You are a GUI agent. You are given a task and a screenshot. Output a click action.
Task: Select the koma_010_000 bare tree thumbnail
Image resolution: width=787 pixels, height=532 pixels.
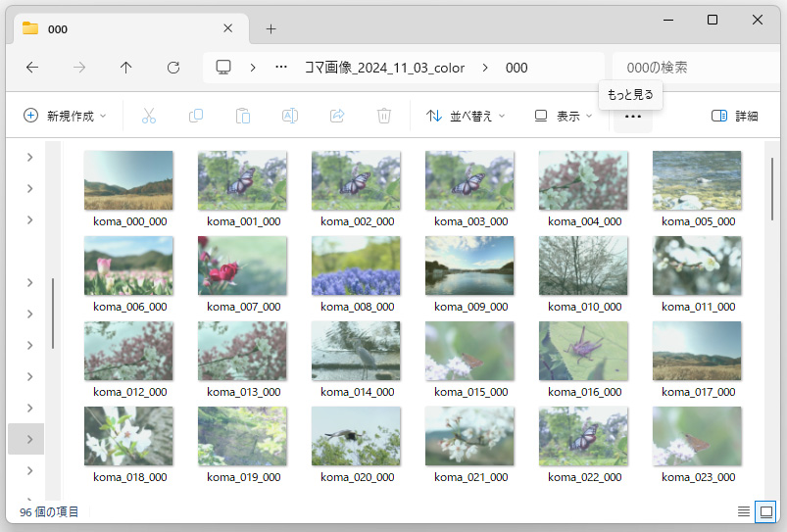coord(583,266)
